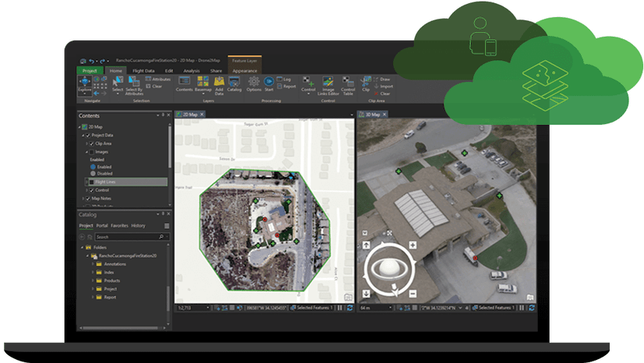644x363 pixels.
Task: Activate the 3D Map view tab
Action: pos(373,115)
